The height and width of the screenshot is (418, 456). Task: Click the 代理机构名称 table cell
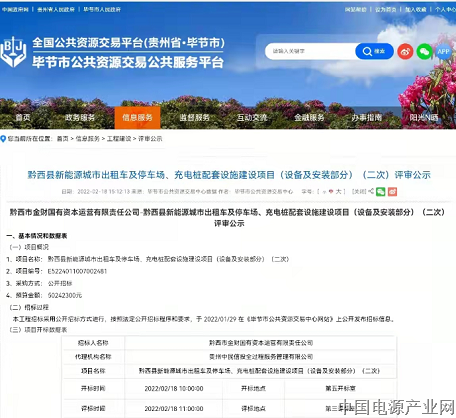pyautogui.click(x=93, y=357)
